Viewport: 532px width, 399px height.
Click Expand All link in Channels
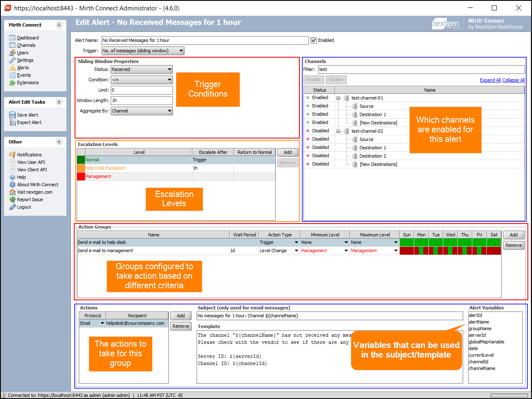click(490, 80)
